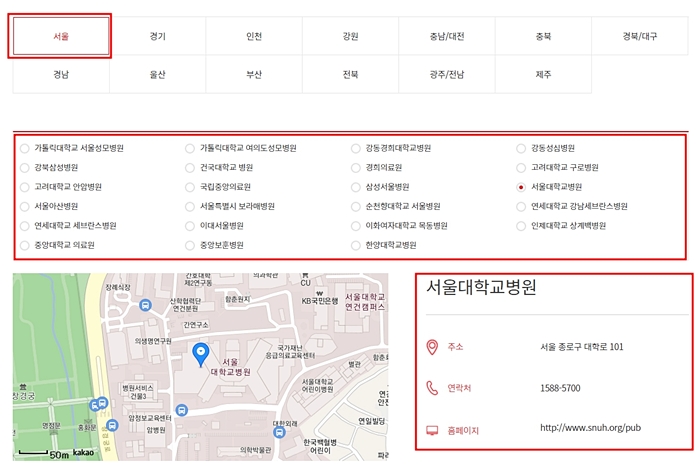
Task: Click the 산학협력단 연건분원 map label
Action: (x=185, y=304)
